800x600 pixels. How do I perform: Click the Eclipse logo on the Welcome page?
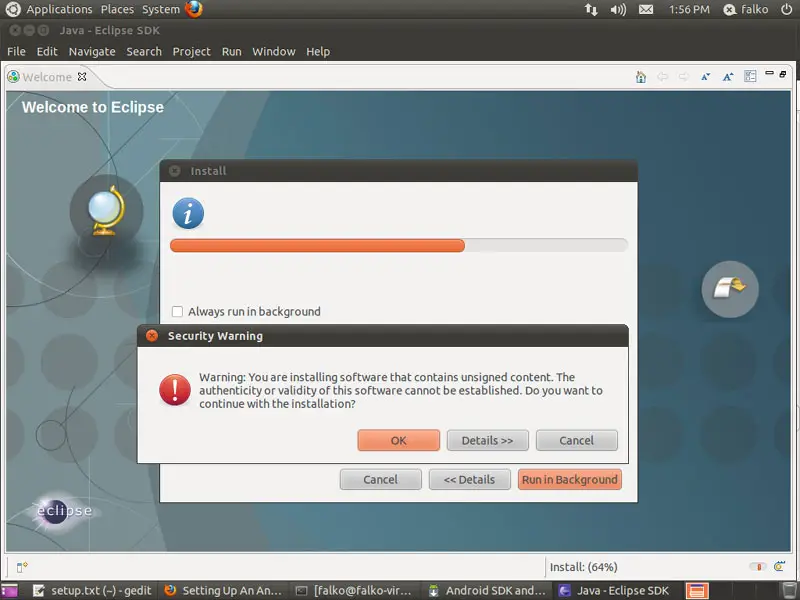[x=63, y=510]
